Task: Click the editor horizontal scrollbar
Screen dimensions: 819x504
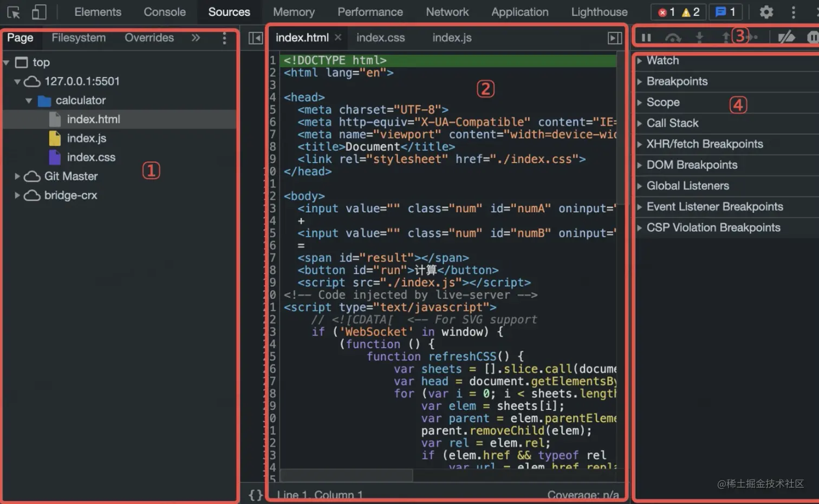Action: 347,475
